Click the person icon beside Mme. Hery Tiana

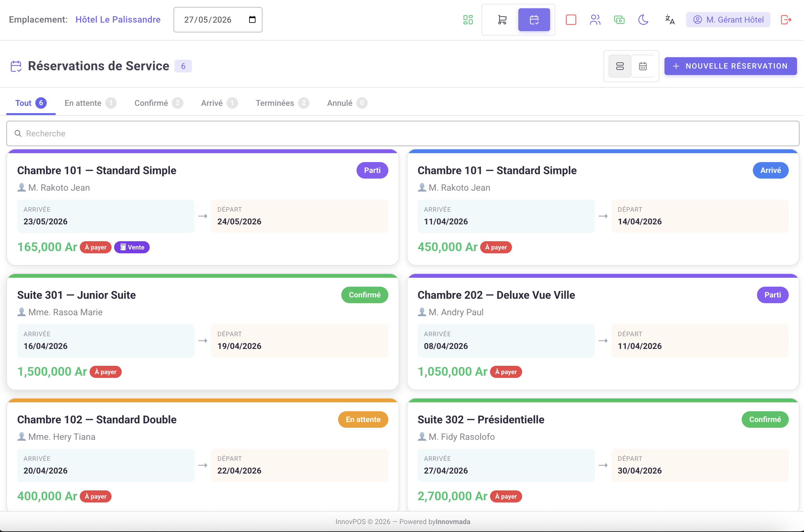pyautogui.click(x=21, y=436)
